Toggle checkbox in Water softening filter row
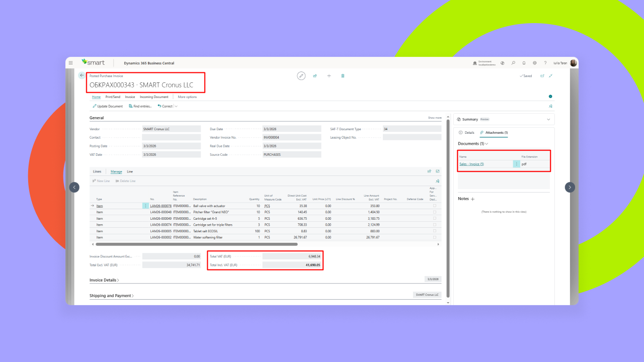644x362 pixels. point(435,237)
